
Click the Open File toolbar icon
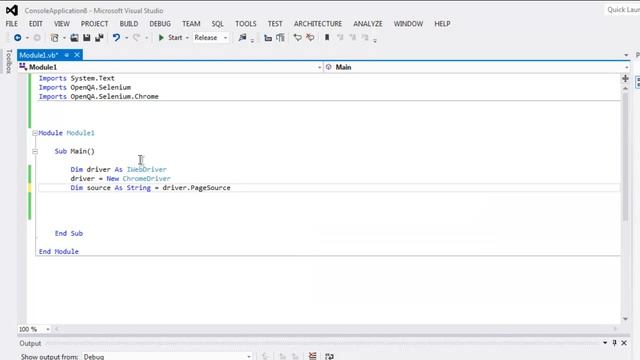click(74, 38)
